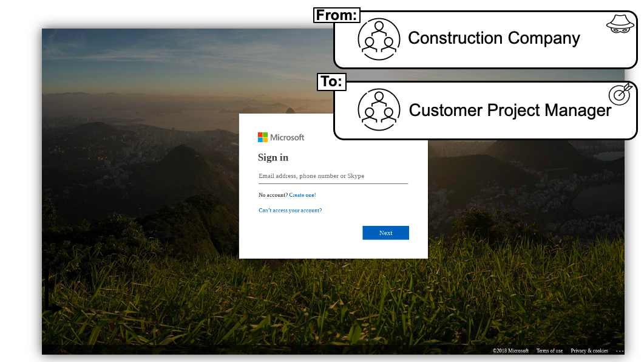Click the "No account?" text

pyautogui.click(x=273, y=195)
